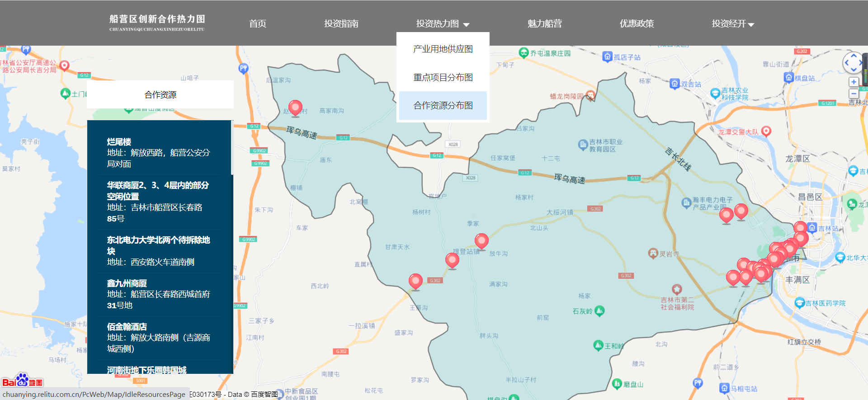This screenshot has width=868, height=400.
Task: Click the map zoom in plus button
Action: (854, 82)
